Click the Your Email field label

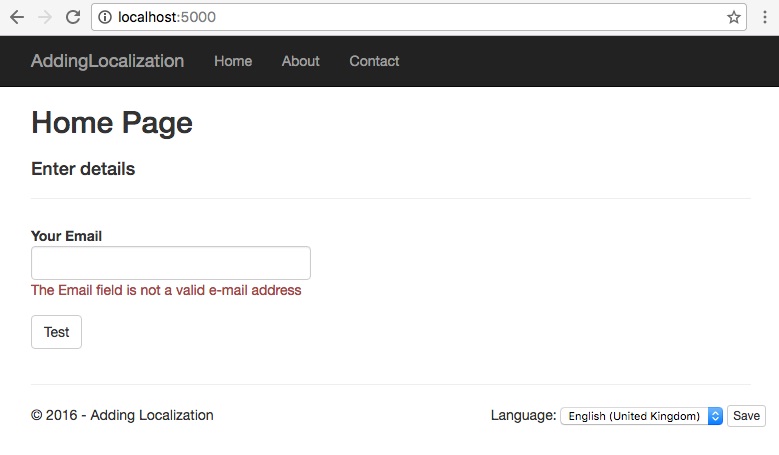(67, 236)
